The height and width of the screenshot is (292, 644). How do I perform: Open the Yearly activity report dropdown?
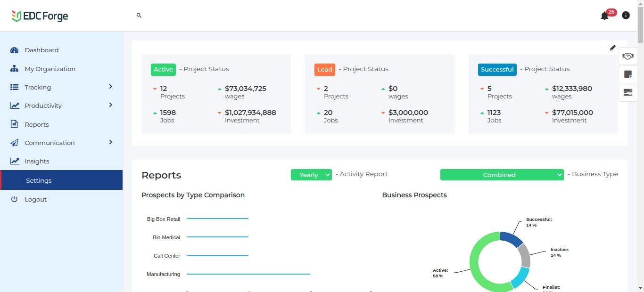tap(311, 175)
